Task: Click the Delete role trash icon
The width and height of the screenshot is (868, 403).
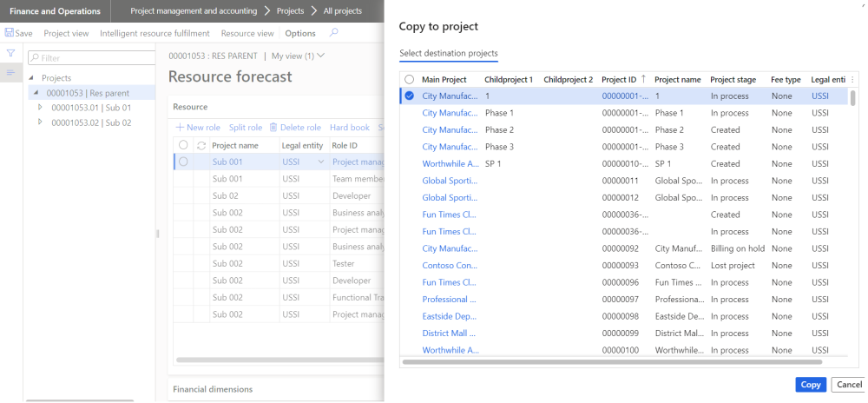Action: (x=273, y=128)
